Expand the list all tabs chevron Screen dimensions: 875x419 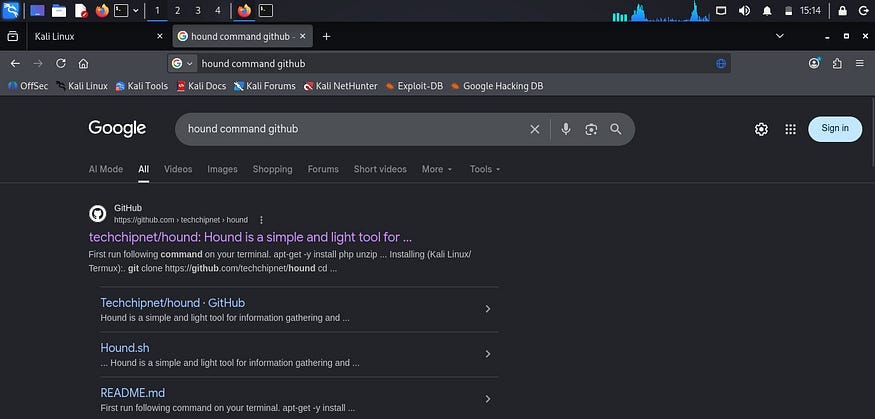tap(780, 36)
